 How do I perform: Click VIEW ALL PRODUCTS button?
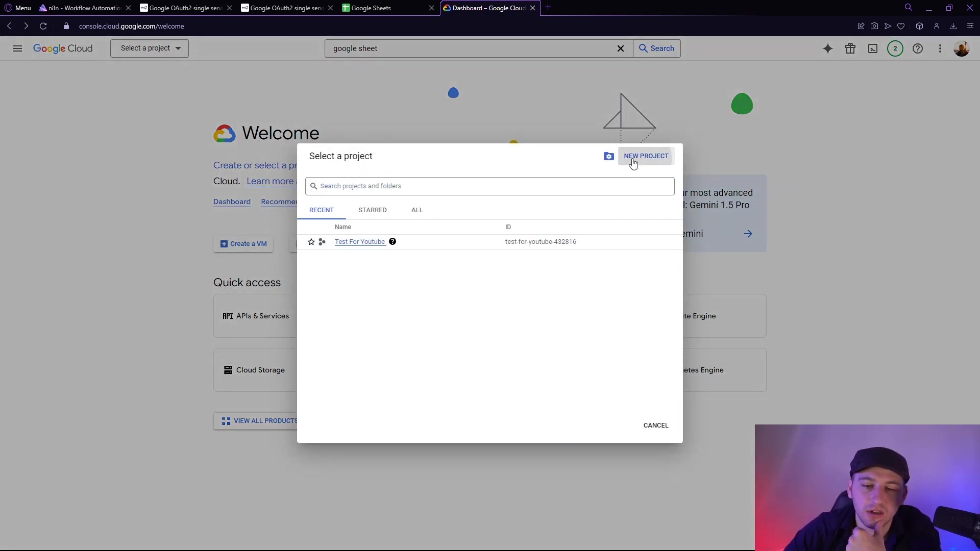click(260, 421)
